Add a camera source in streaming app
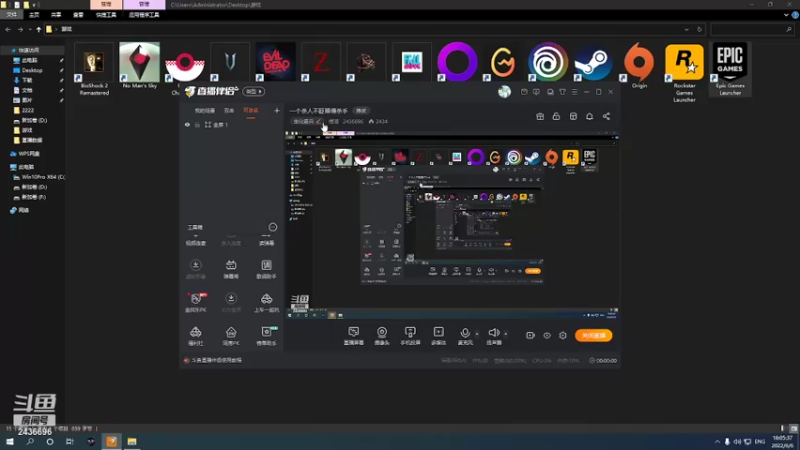Image resolution: width=800 pixels, height=450 pixels. coord(382,336)
